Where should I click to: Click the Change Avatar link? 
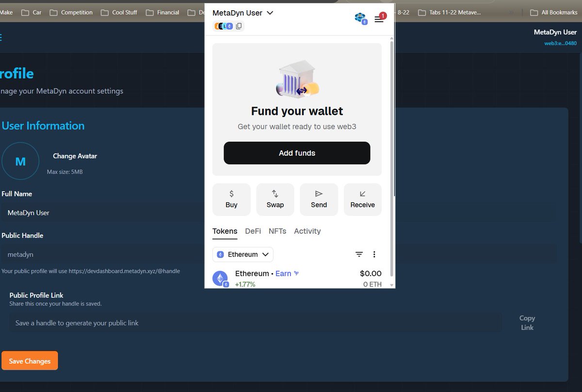(x=75, y=156)
